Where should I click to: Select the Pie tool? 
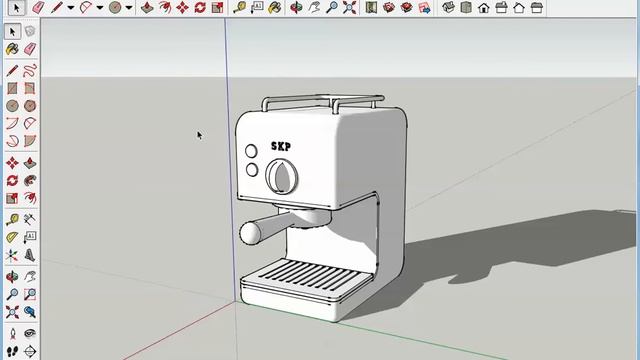click(30, 141)
